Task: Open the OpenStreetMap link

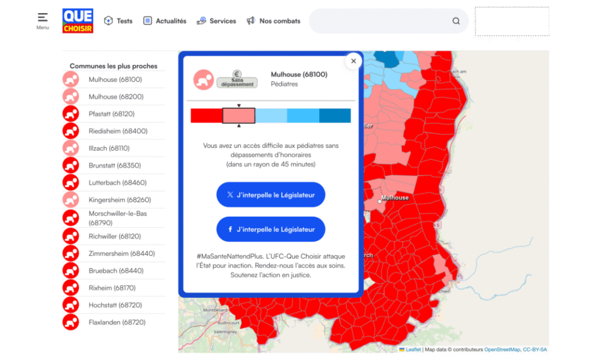Action: click(x=502, y=350)
